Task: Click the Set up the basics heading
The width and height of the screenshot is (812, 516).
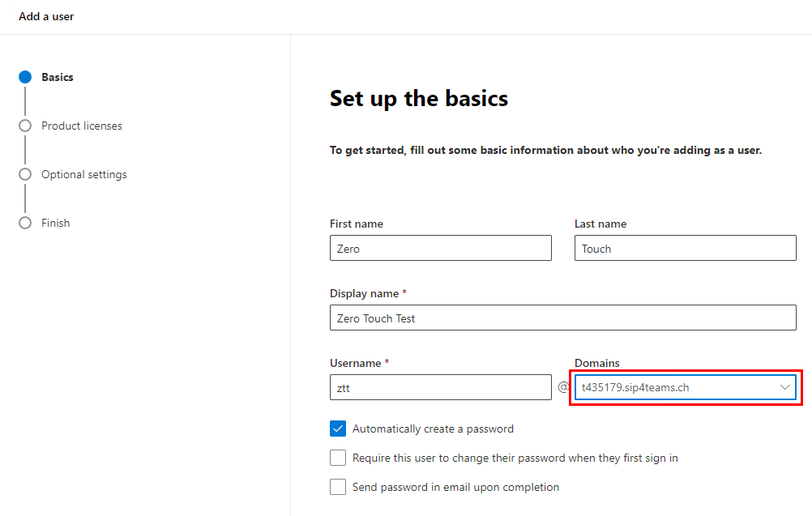Action: tap(419, 98)
